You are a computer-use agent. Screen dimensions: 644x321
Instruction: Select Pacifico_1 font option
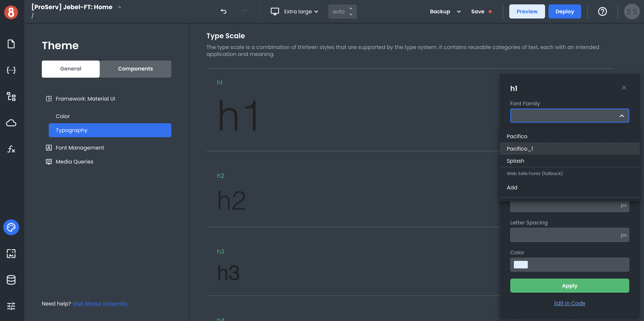[520, 149]
